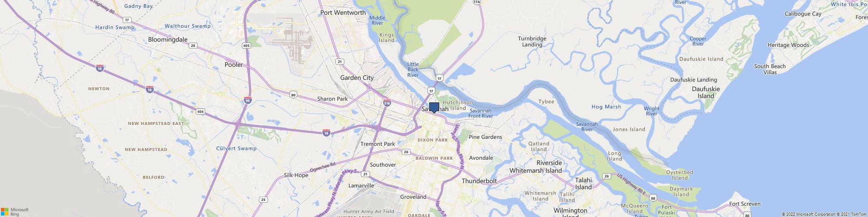Click the I-516 highway shield icon
868x217 pixels.
point(387,103)
